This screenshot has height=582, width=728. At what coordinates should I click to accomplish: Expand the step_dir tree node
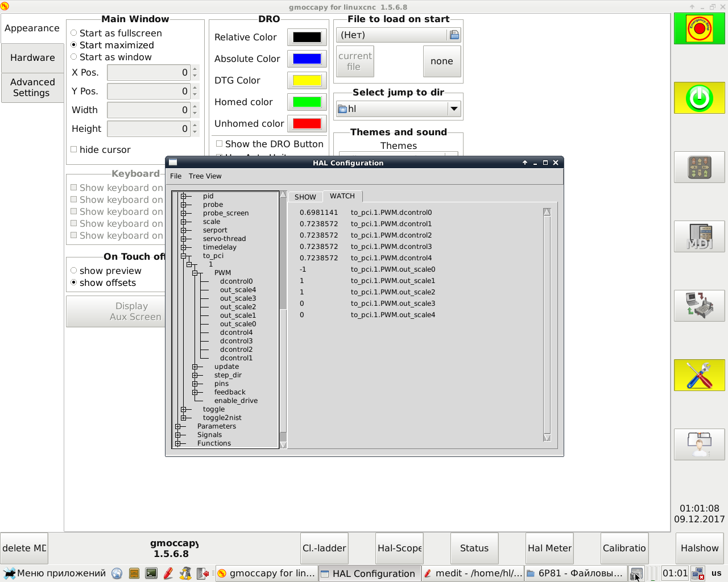point(195,375)
